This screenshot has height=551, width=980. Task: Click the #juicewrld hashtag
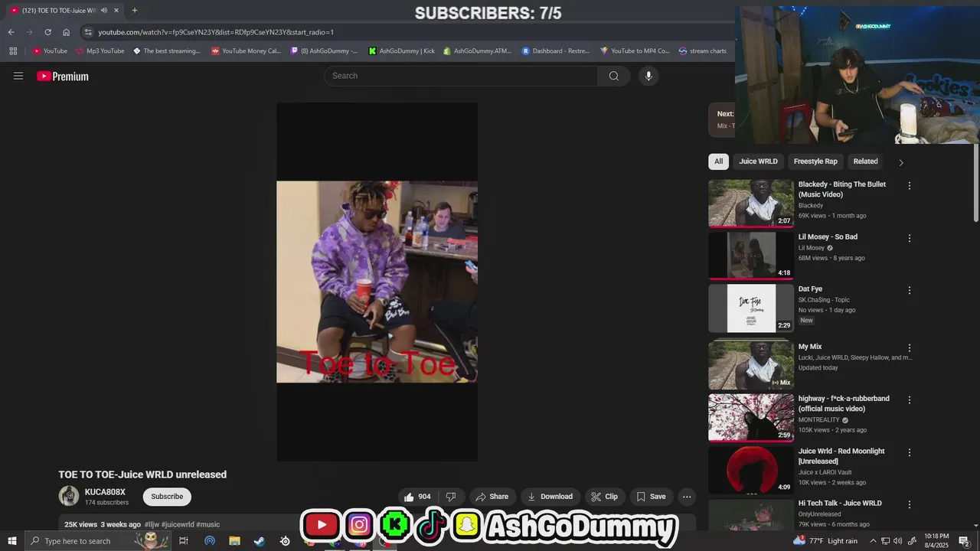[178, 525]
